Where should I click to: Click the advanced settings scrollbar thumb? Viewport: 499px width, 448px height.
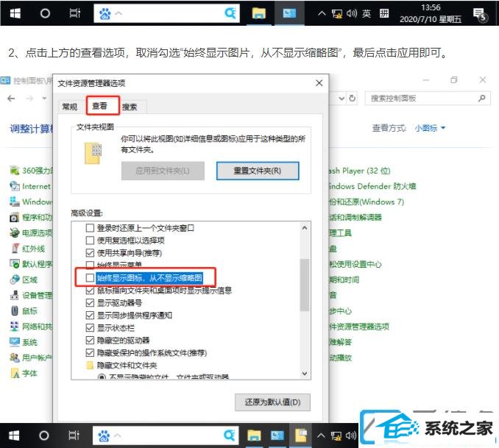point(305,285)
